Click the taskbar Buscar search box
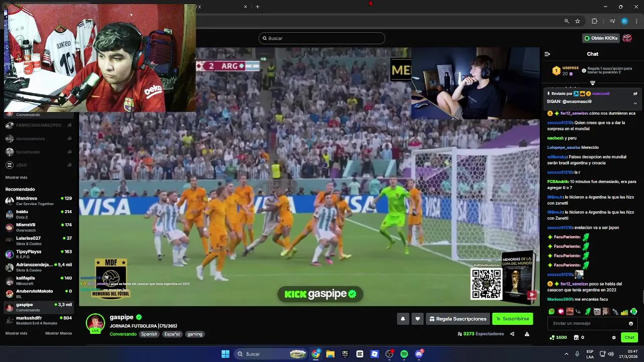Viewport: 644px width, 362px height. pyautogui.click(x=271, y=354)
